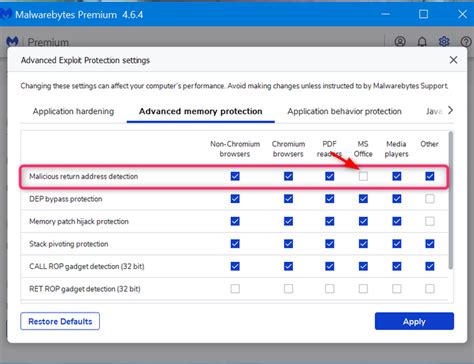Click the Restore Defaults button
Viewport: 474px width, 364px height.
[x=60, y=321]
